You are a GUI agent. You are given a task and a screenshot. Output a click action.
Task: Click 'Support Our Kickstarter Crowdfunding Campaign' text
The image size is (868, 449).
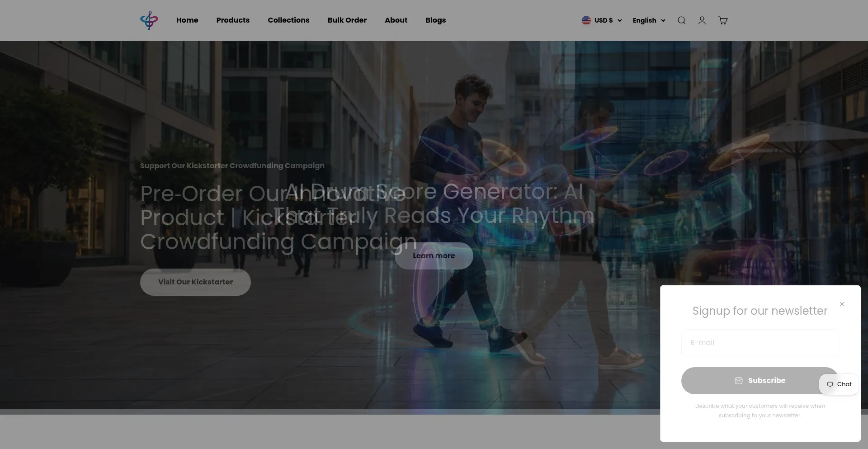coord(232,166)
